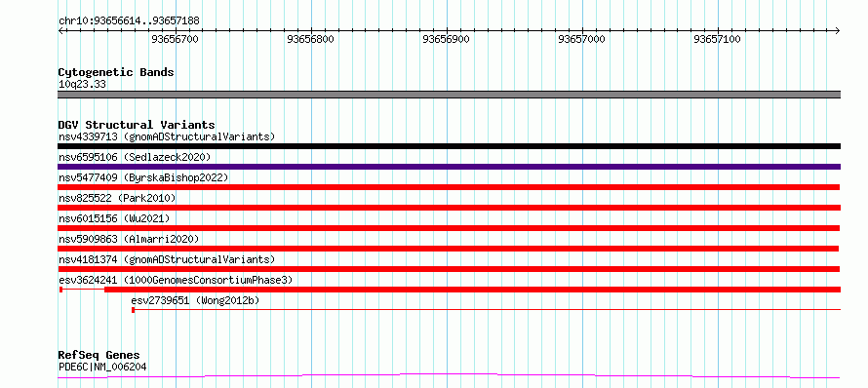Click the nsv5477409 (ByrskaBishop2022) label

click(x=143, y=177)
